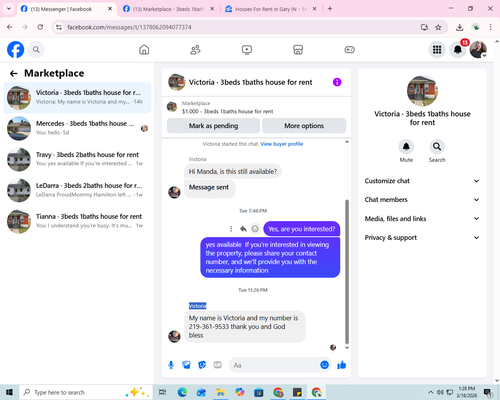Viewport: 500px width, 400px height.
Task: Choose a sticker icon in composer
Action: [x=202, y=365]
